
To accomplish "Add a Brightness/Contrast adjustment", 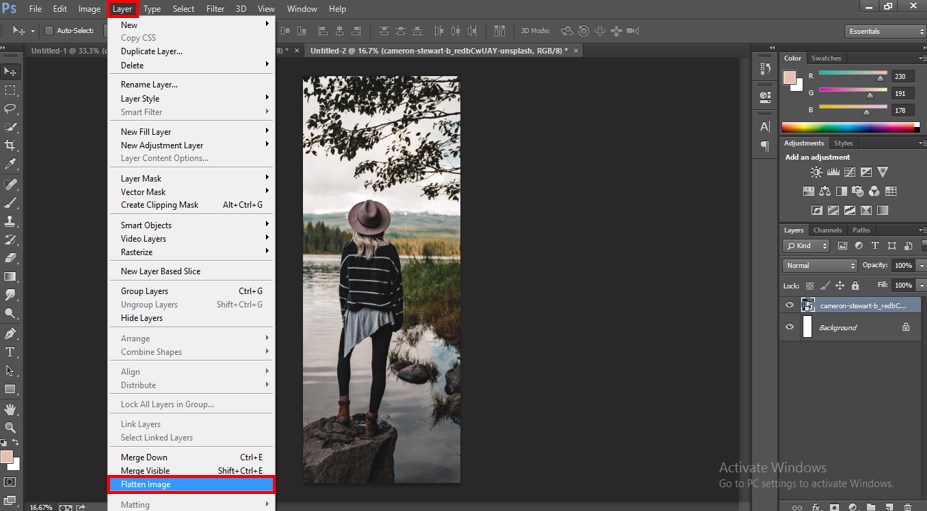I will 816,172.
